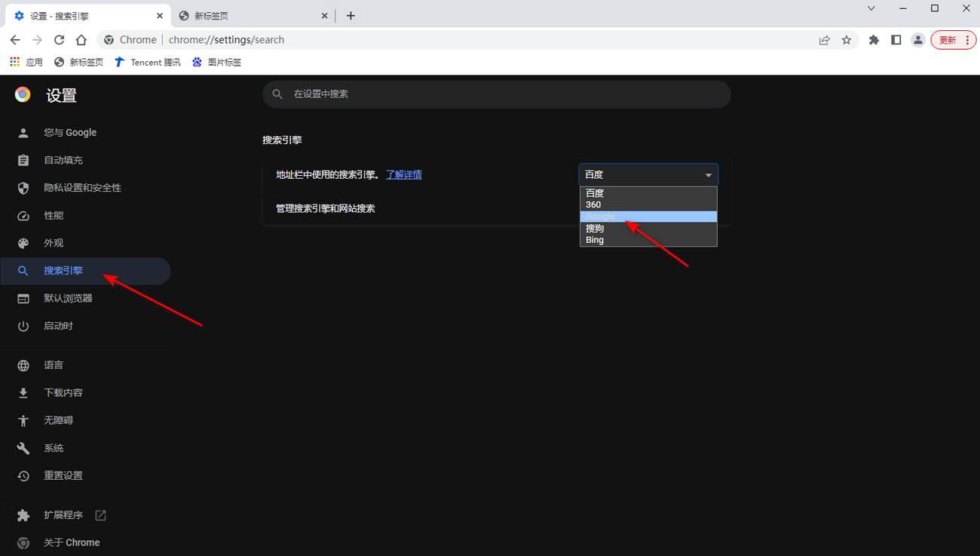
Task: Click the 了解详情 link
Action: (x=404, y=175)
